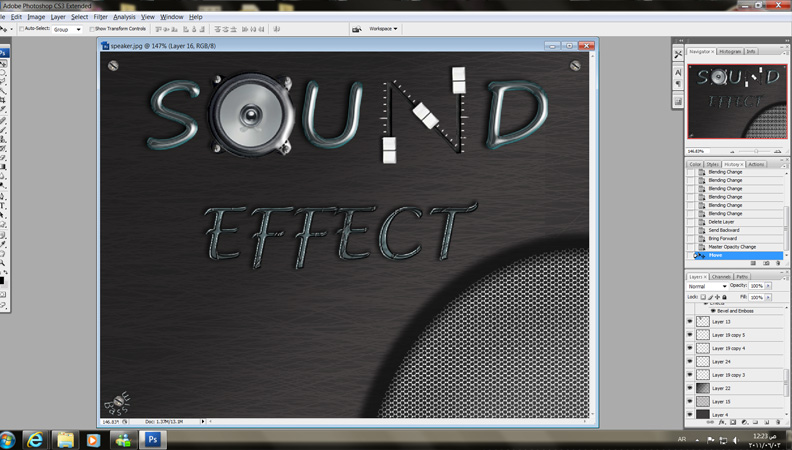Open the Workspace dropdown
Viewport: 792px width, 450px height.
click(383, 29)
